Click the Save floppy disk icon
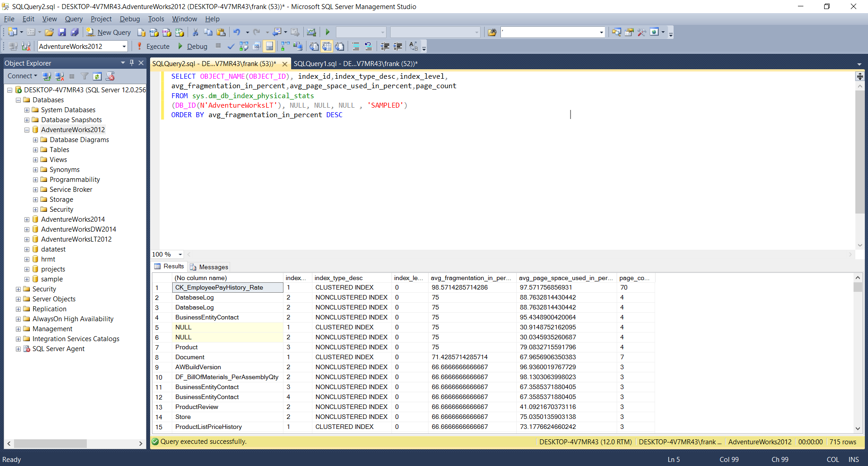868x466 pixels. click(x=62, y=32)
